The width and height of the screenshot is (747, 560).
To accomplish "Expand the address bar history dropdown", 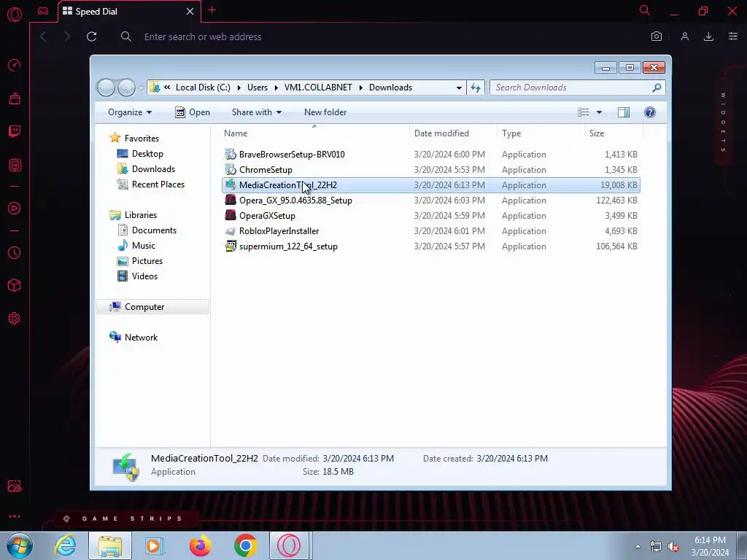I will tap(459, 87).
